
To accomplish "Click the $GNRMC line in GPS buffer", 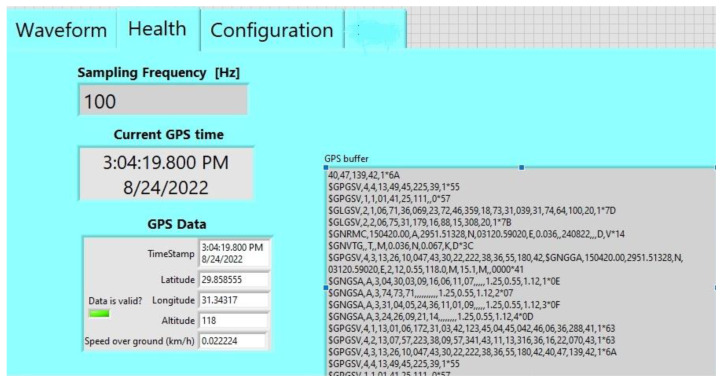I will (x=476, y=234).
